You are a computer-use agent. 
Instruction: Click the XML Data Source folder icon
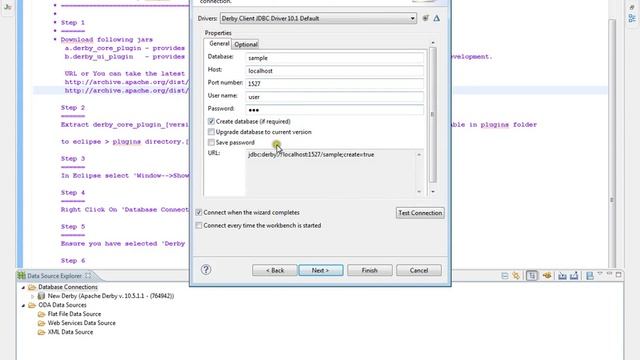(x=41, y=332)
